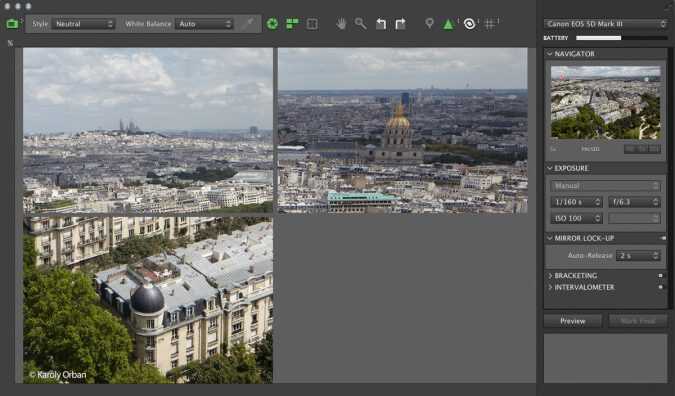The height and width of the screenshot is (396, 675).
Task: Toggle the circular overlay eye icon
Action: pos(469,24)
